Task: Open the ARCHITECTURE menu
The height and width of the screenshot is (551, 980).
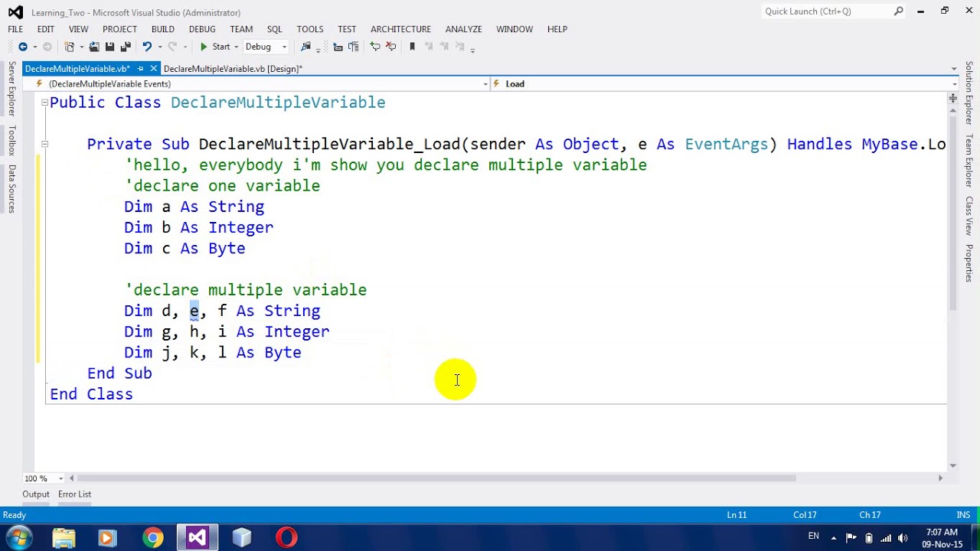Action: pyautogui.click(x=400, y=29)
